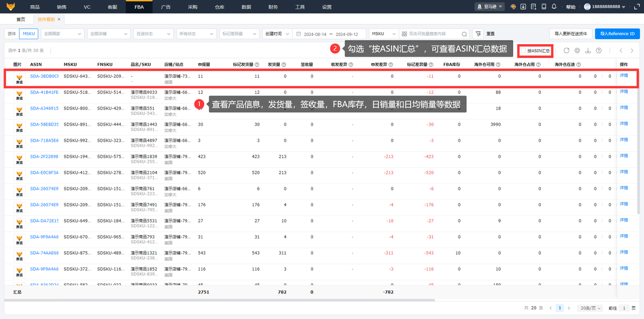This screenshot has width=644, height=319.
Task: Click 导入Reference ID button
Action: click(617, 34)
